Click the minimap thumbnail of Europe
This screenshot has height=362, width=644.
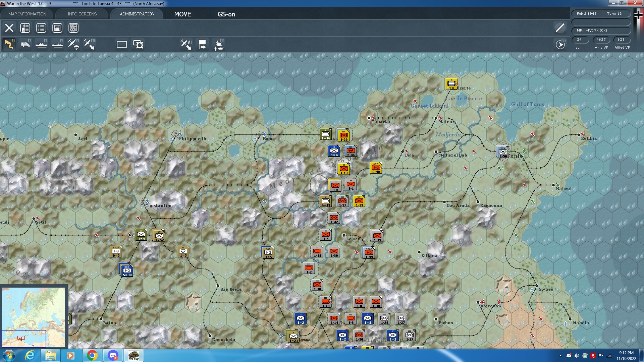[34, 317]
